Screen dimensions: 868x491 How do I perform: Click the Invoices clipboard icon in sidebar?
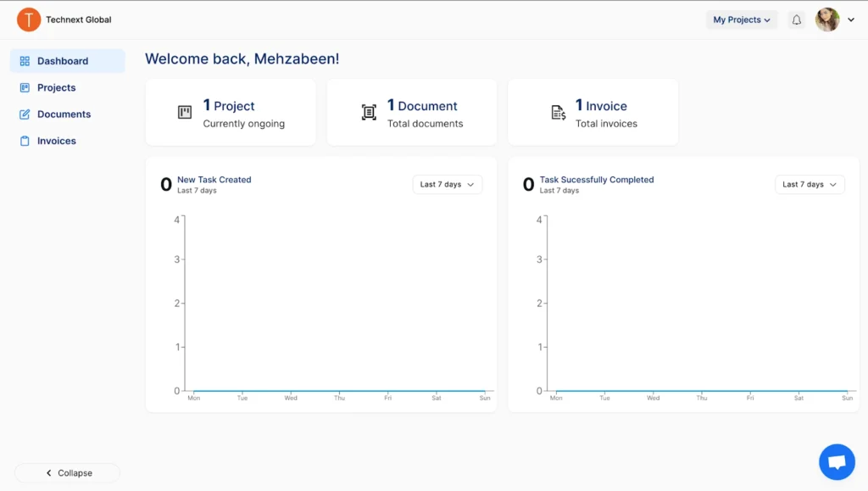click(25, 141)
